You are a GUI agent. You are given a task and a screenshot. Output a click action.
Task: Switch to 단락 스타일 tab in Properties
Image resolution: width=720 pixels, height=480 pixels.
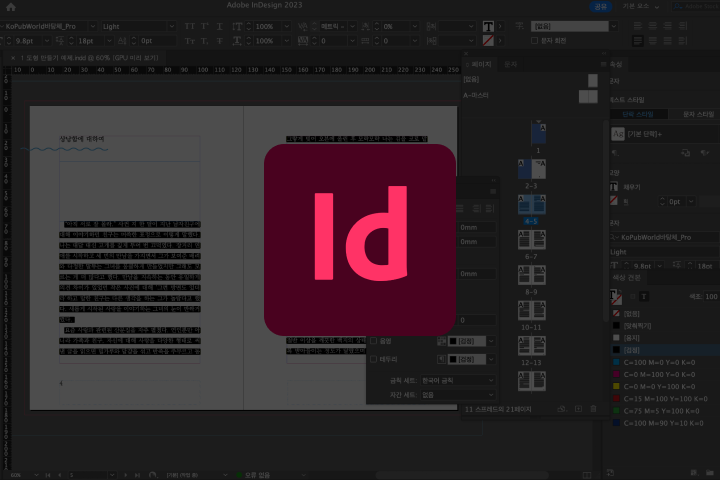(638, 114)
